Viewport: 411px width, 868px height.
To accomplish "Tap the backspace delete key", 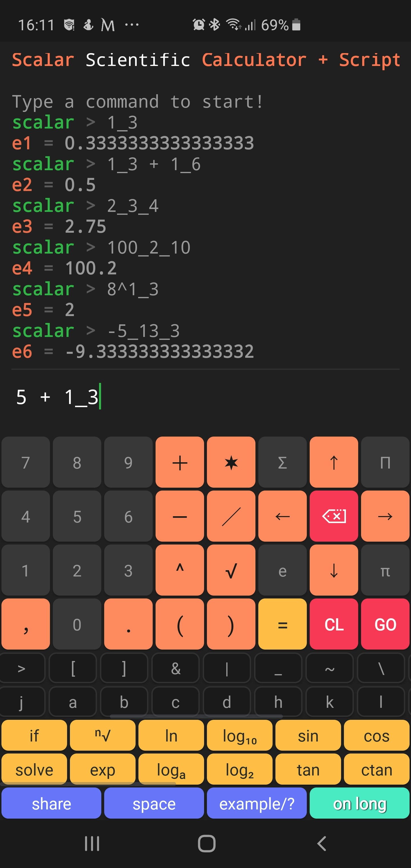I will pos(334,516).
